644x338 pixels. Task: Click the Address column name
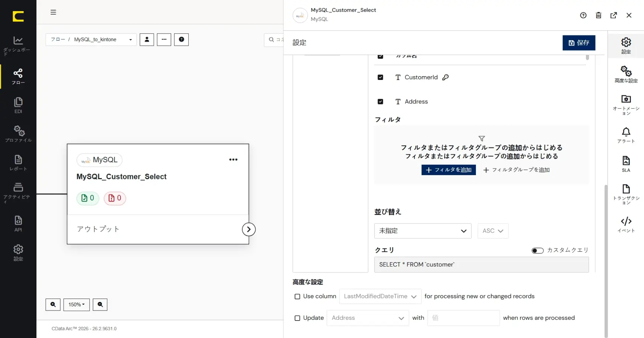point(416,102)
